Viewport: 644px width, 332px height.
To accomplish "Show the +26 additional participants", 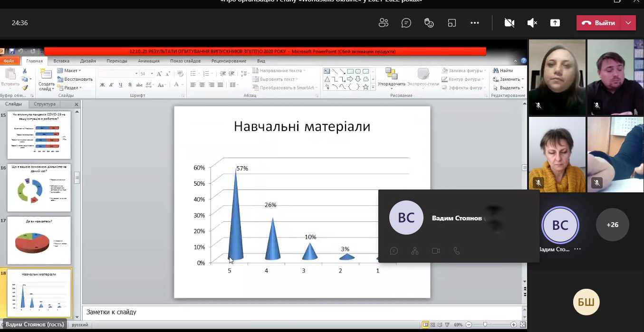I will [x=612, y=225].
